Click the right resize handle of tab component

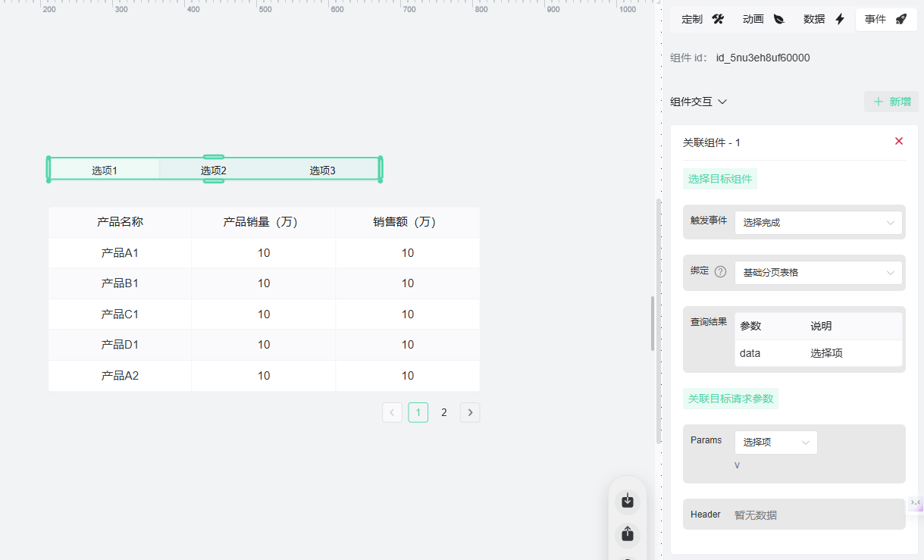[381, 170]
